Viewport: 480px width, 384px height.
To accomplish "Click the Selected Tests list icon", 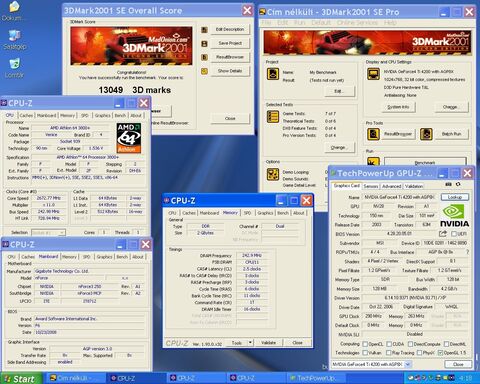I will click(273, 116).
